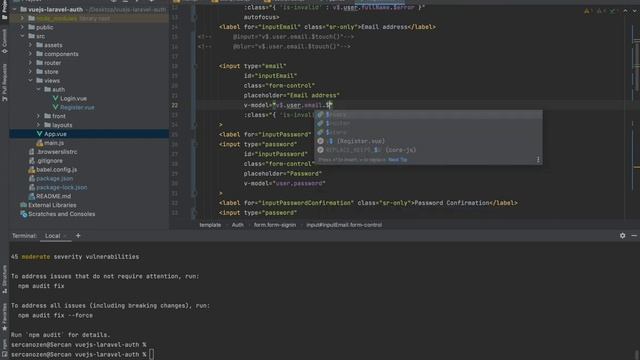640x360 pixels.
Task: Select the input#inputEmail.form-control breadcrumb
Action: pos(344,225)
